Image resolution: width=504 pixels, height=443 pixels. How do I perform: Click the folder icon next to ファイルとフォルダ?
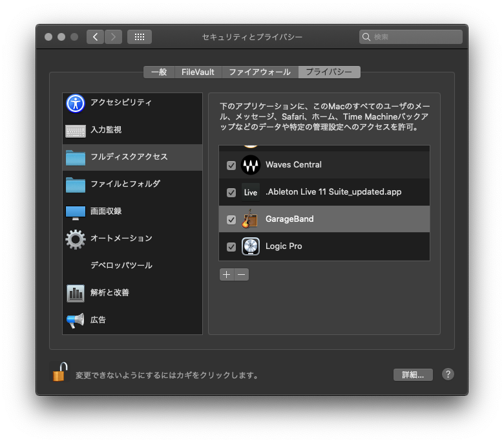pyautogui.click(x=76, y=185)
